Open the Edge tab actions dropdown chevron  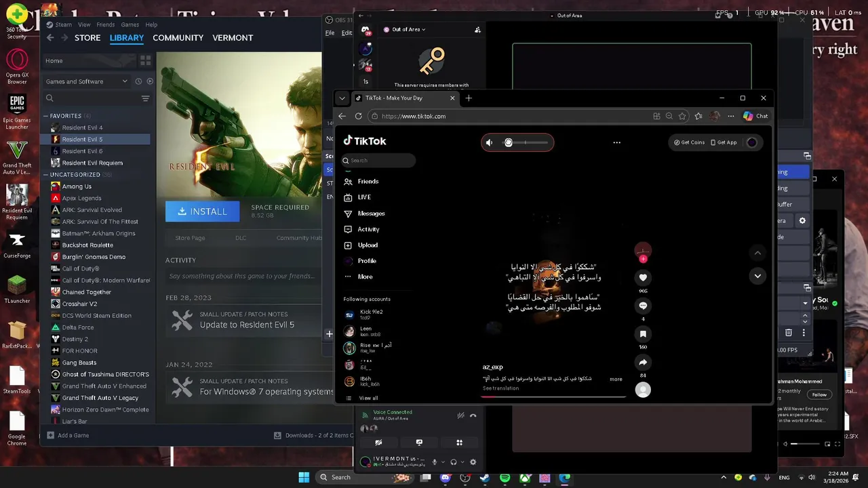tap(342, 98)
